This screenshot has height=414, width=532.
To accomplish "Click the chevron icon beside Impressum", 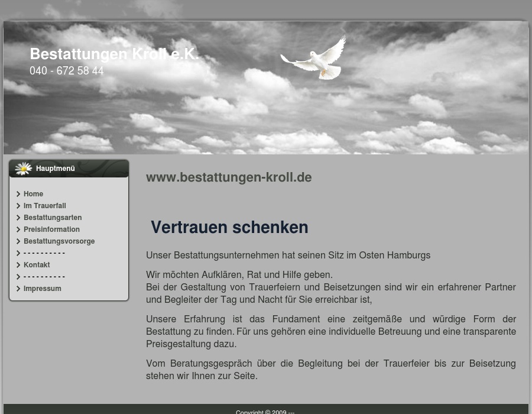I will click(18, 289).
